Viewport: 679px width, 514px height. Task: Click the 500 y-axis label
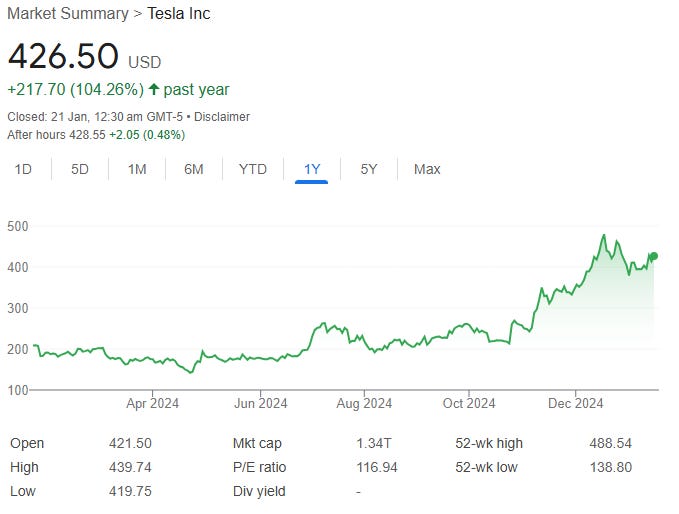point(18,226)
